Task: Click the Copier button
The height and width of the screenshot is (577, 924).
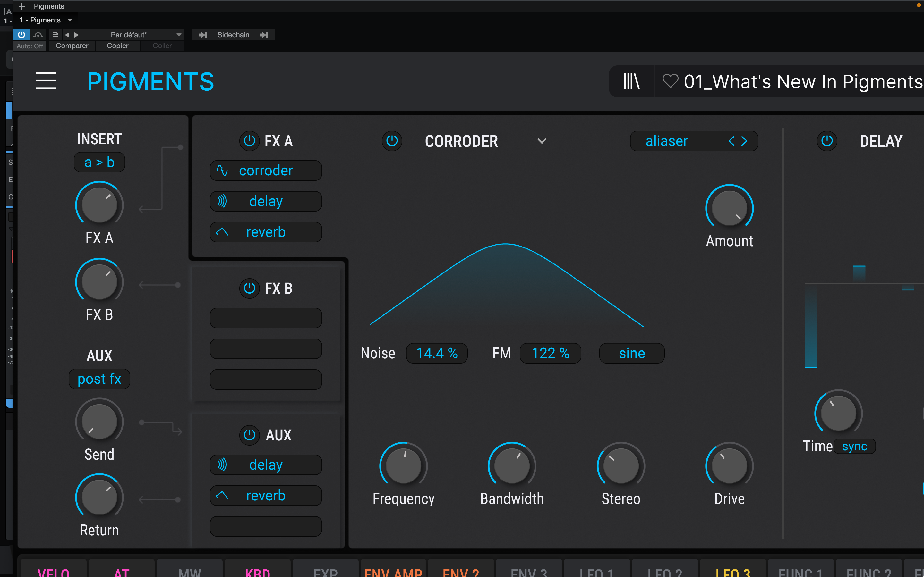Action: pyautogui.click(x=117, y=46)
